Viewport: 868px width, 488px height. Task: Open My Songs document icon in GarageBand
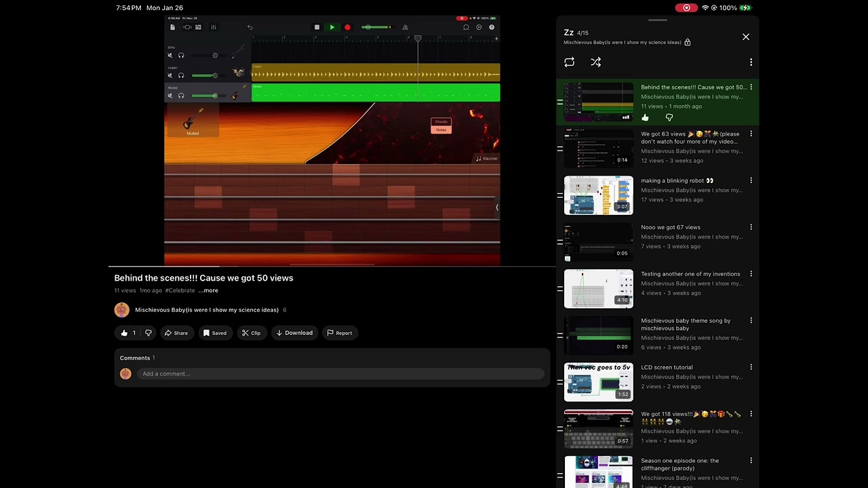point(172,27)
